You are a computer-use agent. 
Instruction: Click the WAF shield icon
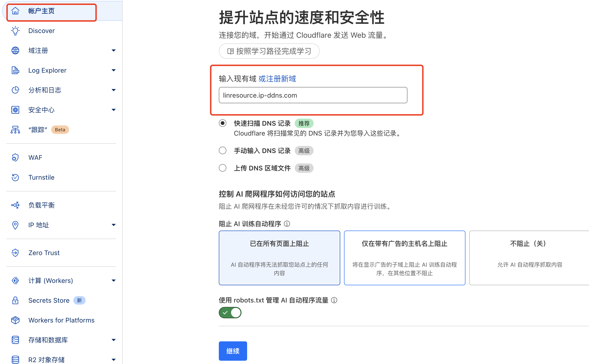[15, 158]
